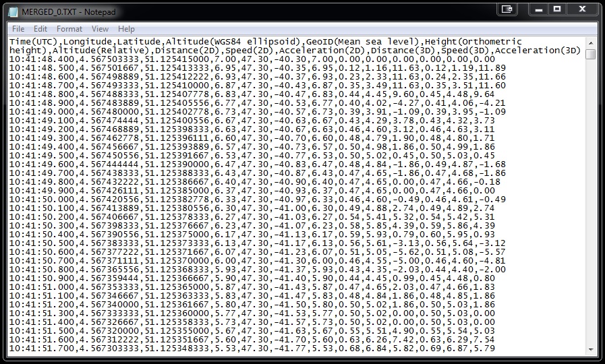Screen dimensions: 605x364
Task: Click the scrollbar up arrow
Action: pos(591,42)
